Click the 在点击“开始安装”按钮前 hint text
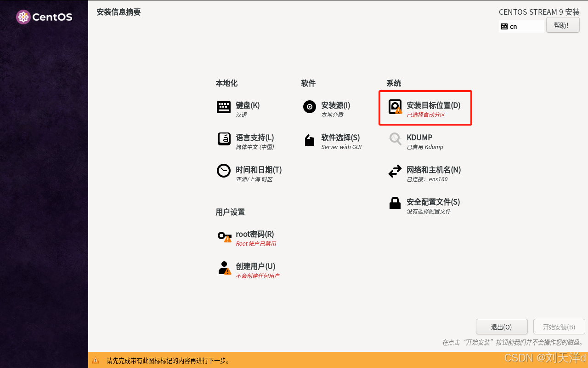 coord(512,342)
